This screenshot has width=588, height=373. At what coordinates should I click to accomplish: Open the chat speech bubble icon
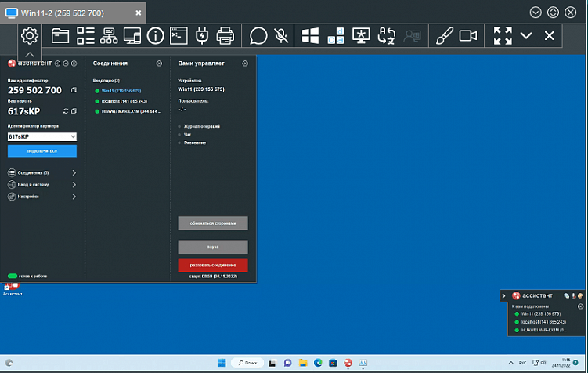258,35
